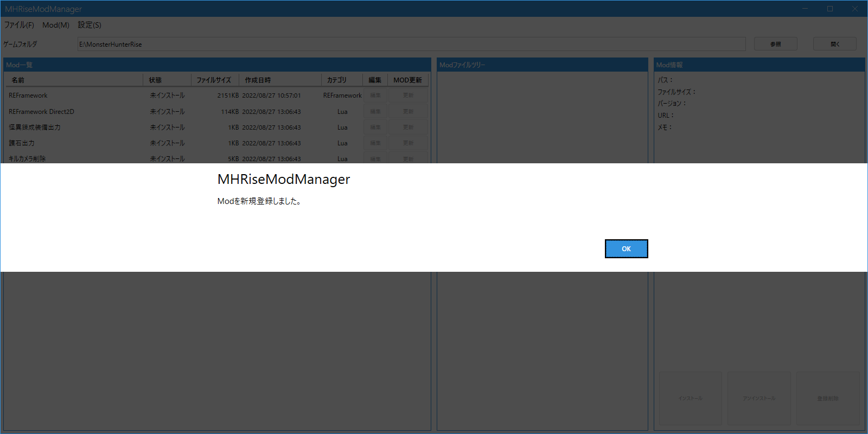Click the 2022/08/27 10:57:01 date cell

271,95
